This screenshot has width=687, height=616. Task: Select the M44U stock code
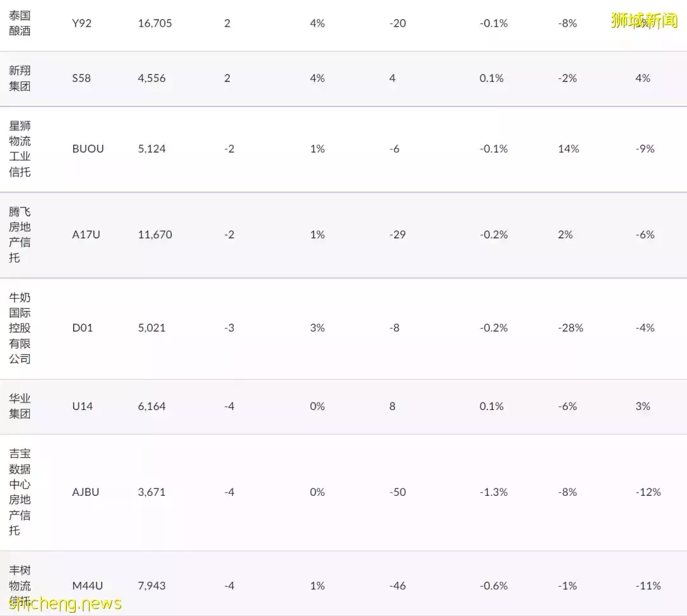tap(87, 585)
